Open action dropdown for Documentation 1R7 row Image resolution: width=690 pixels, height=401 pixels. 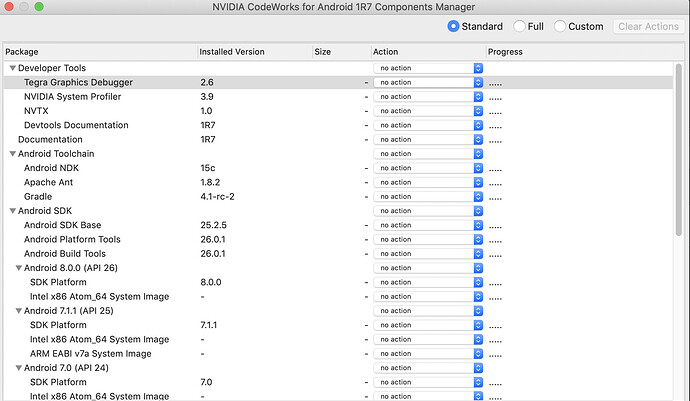point(428,140)
